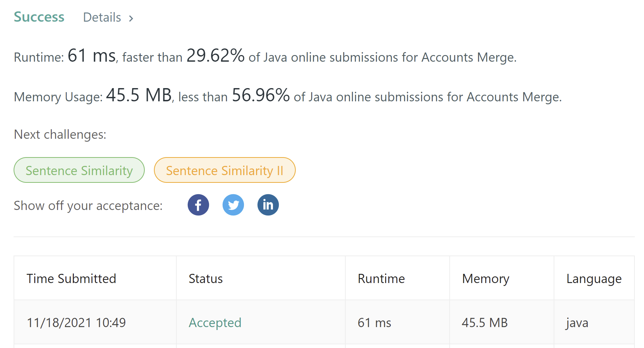Click the Runtime column header

381,279
